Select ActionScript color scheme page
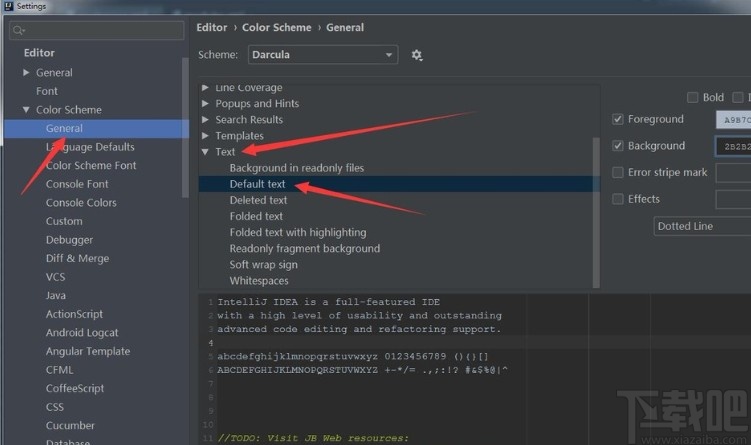Screen dimensions: 751x445 (74, 314)
